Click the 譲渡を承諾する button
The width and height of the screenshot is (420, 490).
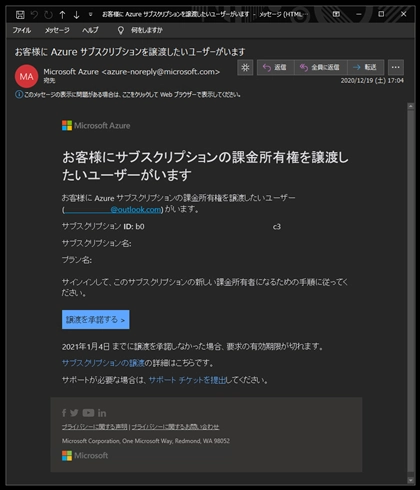click(x=96, y=320)
